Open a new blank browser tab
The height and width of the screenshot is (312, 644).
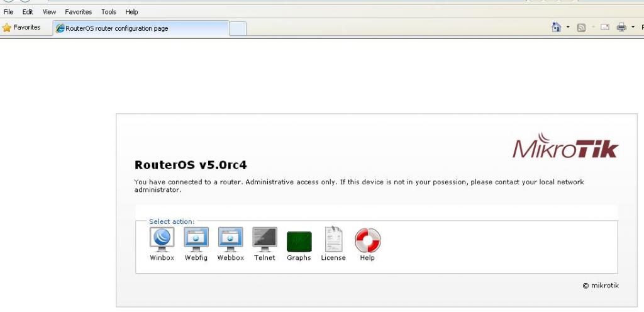237,28
